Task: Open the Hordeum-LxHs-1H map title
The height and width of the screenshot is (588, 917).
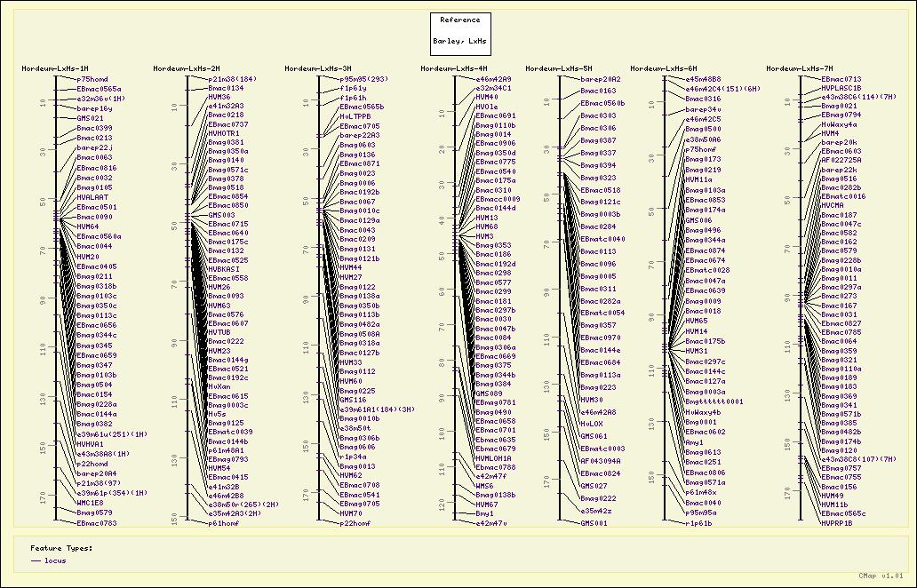Action: point(54,68)
